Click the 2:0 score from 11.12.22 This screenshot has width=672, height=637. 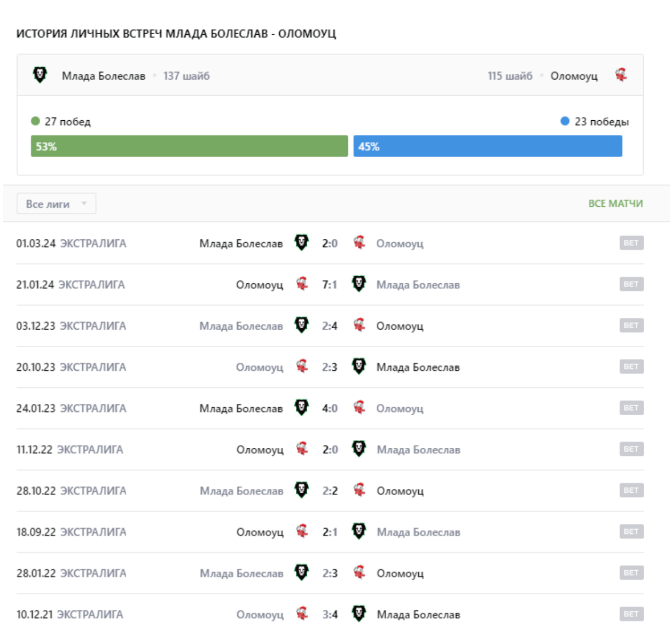click(x=330, y=449)
